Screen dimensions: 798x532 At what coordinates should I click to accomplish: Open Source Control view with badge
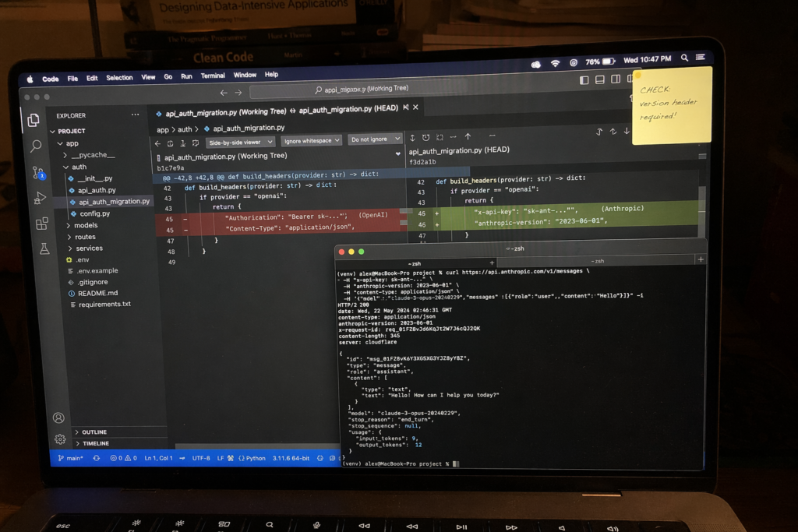coord(39,173)
